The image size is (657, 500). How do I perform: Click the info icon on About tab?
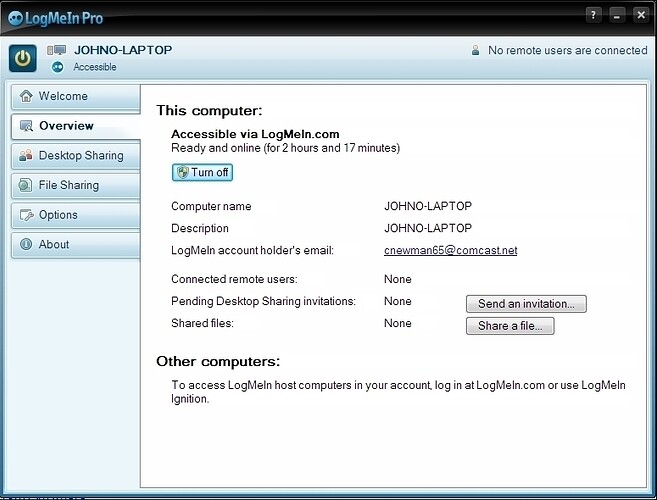(26, 244)
